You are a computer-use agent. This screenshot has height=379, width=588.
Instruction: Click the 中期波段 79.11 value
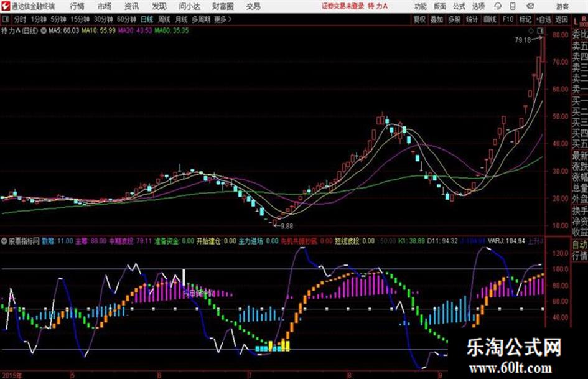(x=130, y=241)
